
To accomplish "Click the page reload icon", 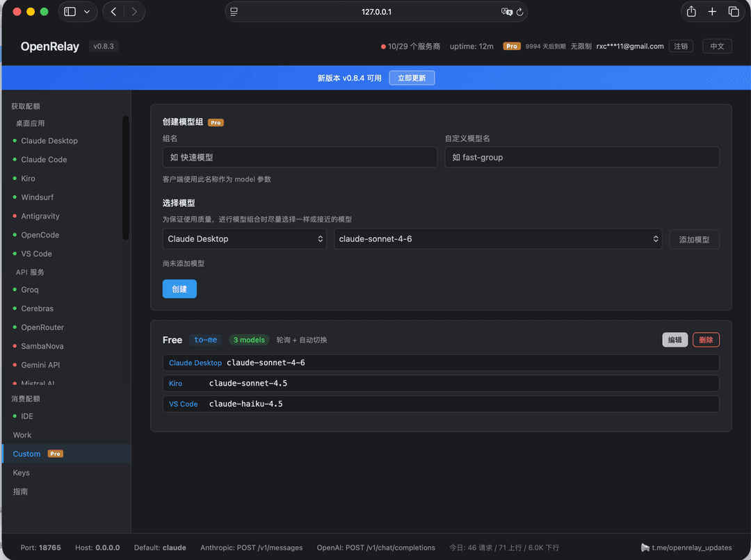I will (519, 12).
